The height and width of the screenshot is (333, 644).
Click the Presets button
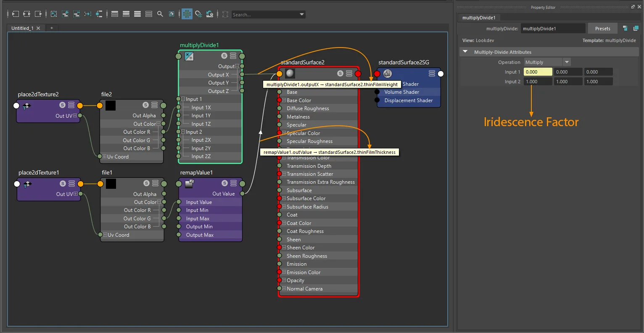coord(602,29)
